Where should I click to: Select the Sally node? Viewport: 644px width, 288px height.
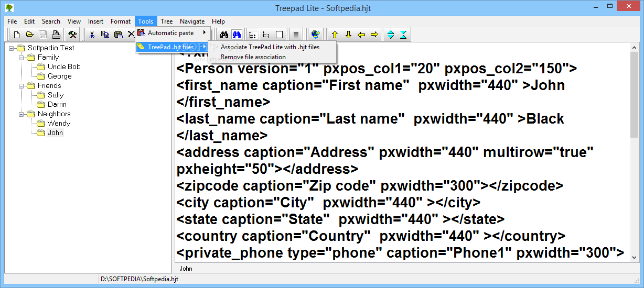56,95
